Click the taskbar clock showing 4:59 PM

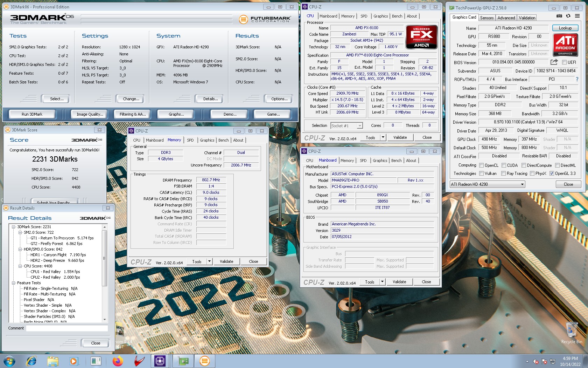570,361
